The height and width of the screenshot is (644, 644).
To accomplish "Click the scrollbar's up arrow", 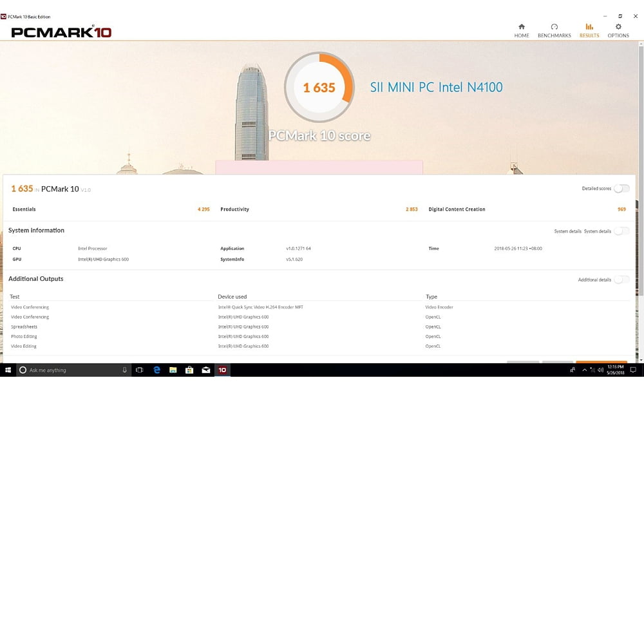I will pyautogui.click(x=641, y=44).
